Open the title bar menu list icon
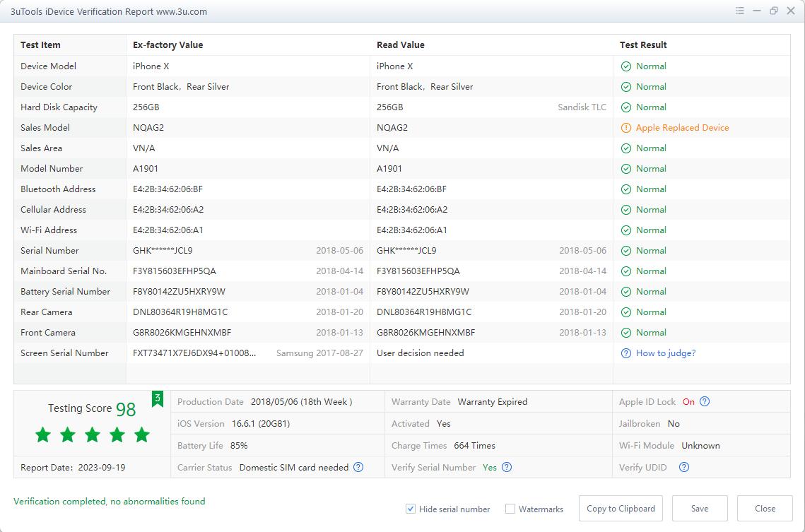Viewport: 805px width, 532px height. [x=740, y=11]
